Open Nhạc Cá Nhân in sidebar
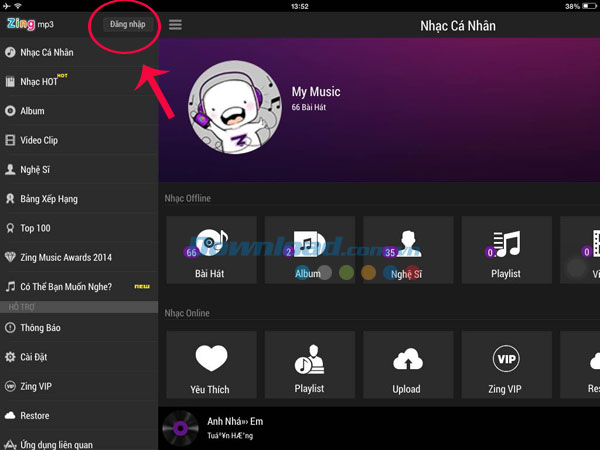 point(79,52)
